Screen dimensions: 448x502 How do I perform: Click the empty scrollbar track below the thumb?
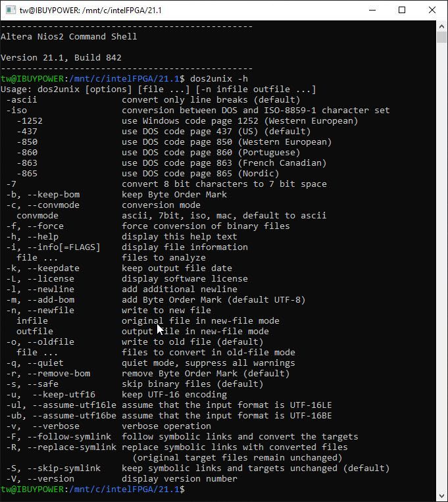442,263
